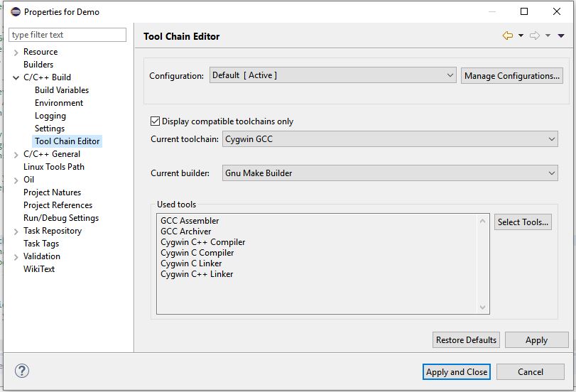Select Logging page

click(x=50, y=116)
